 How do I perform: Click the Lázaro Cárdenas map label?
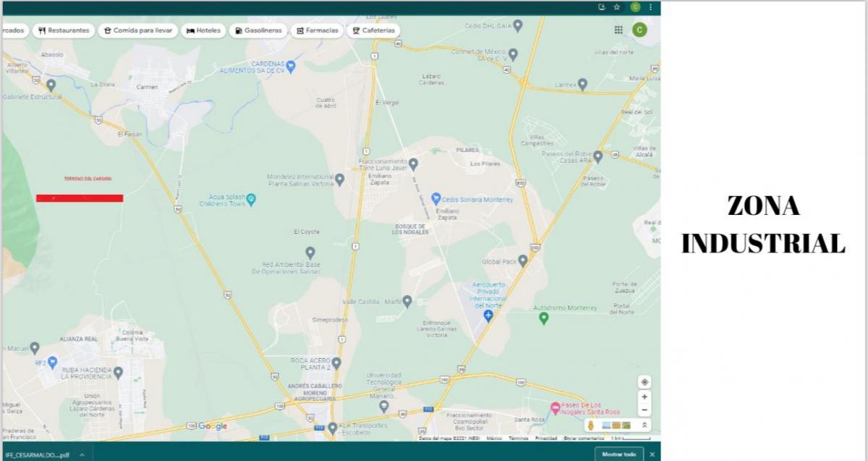[431, 80]
